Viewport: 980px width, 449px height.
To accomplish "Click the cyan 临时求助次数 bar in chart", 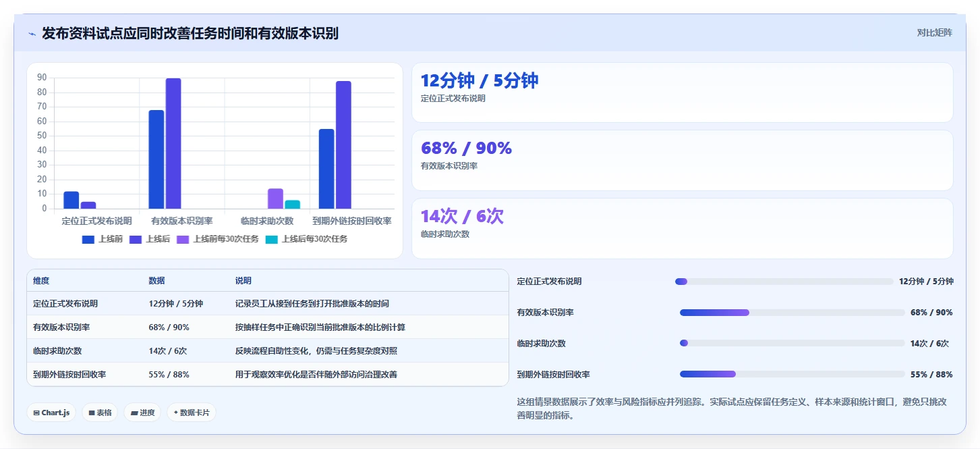I will pos(293,205).
